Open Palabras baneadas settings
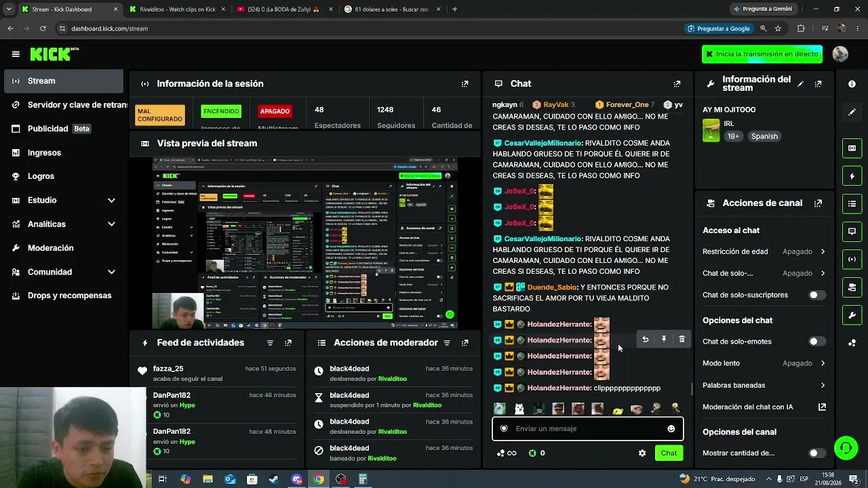The image size is (868, 488). [764, 385]
